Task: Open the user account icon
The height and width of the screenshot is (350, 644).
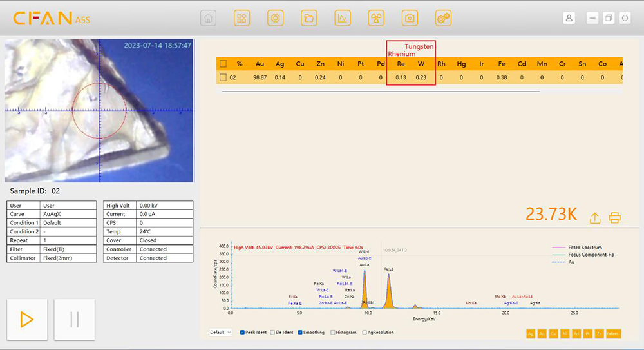Action: click(x=569, y=18)
